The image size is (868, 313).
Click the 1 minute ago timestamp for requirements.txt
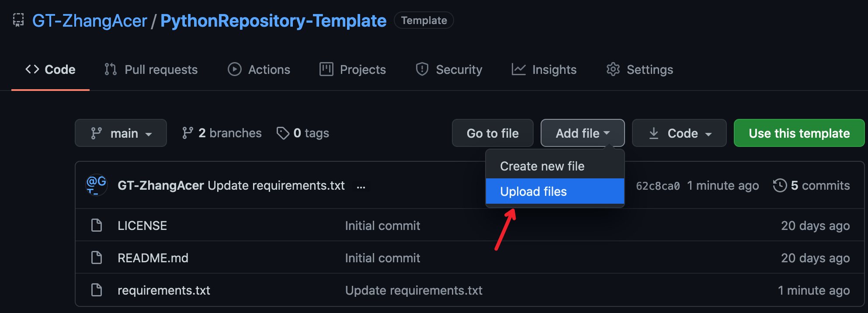814,290
